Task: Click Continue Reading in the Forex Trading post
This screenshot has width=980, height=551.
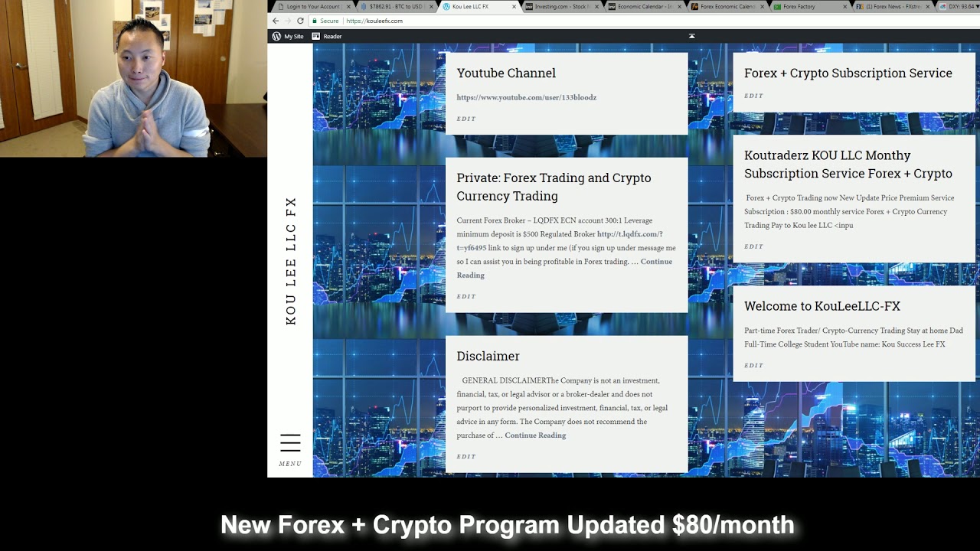Action: tap(564, 268)
